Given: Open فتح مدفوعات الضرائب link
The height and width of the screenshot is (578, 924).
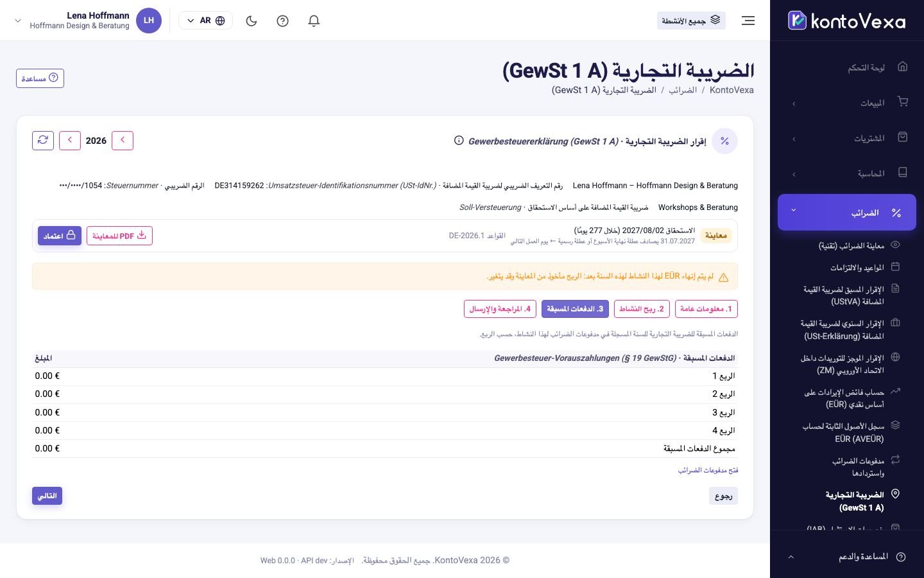Looking at the screenshot, I should (708, 470).
